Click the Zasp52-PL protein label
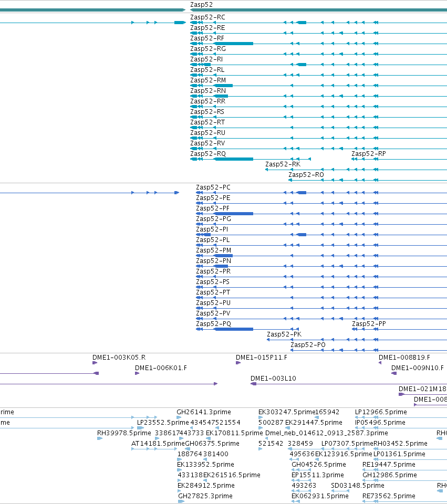This screenshot has height=504, width=447. 213,240
